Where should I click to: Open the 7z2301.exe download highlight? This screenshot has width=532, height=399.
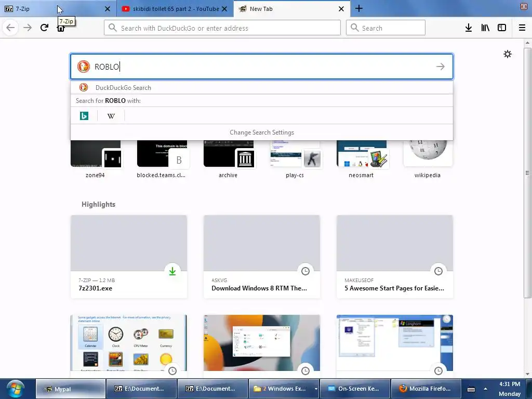coord(129,257)
